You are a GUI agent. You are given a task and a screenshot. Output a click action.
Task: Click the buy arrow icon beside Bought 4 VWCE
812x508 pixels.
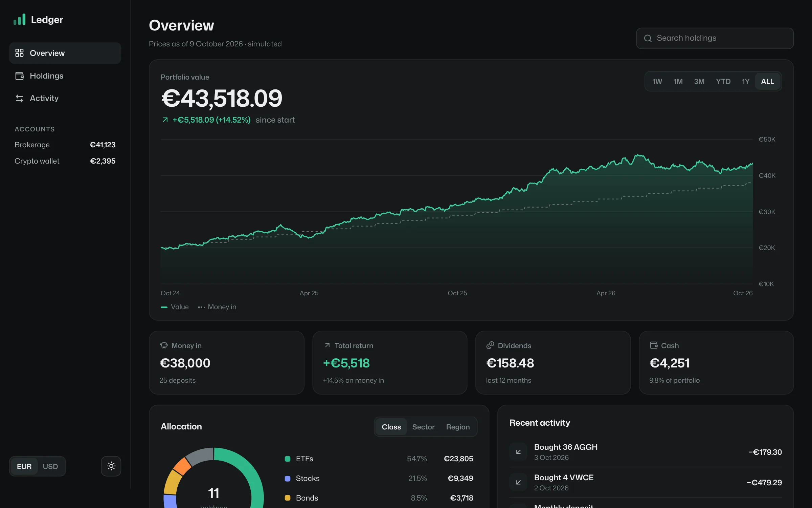[x=518, y=482]
